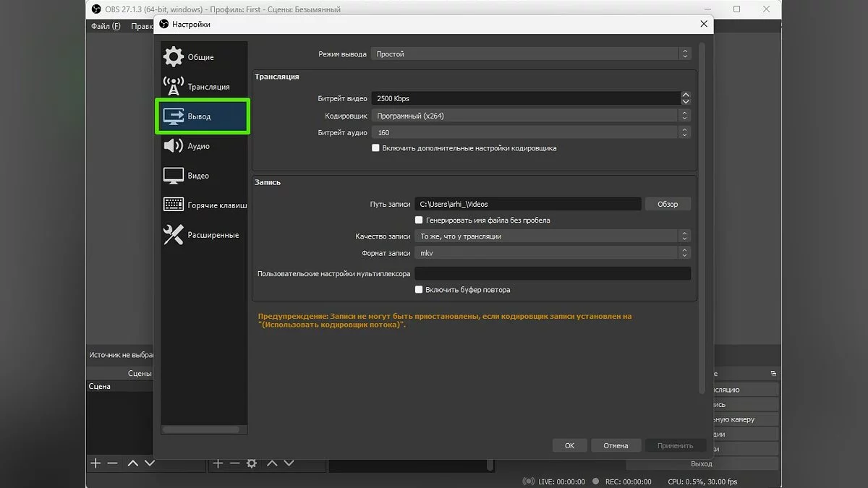Move source up arrow right of gear
The height and width of the screenshot is (488, 868).
point(272,463)
